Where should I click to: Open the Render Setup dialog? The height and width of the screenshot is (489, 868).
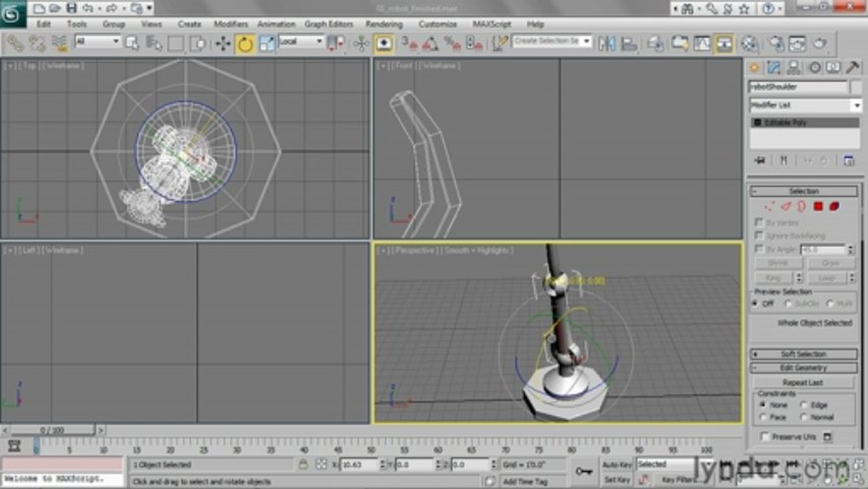(775, 43)
